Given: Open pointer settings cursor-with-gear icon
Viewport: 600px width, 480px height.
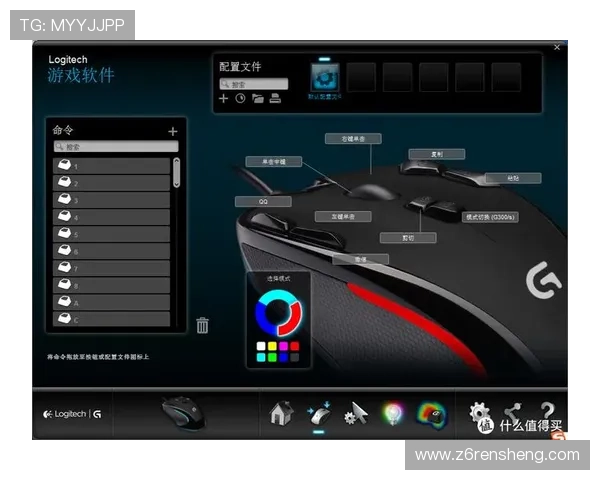Looking at the screenshot, I should (x=355, y=414).
